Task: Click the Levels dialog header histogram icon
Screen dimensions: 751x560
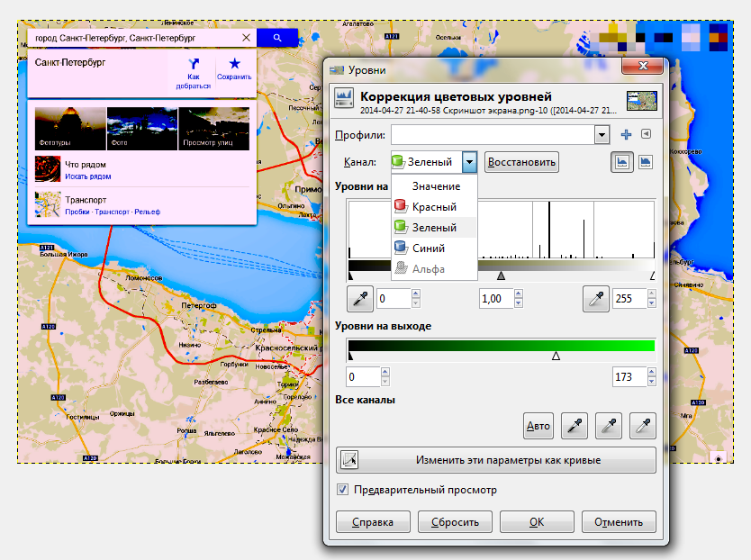Action: [x=344, y=97]
